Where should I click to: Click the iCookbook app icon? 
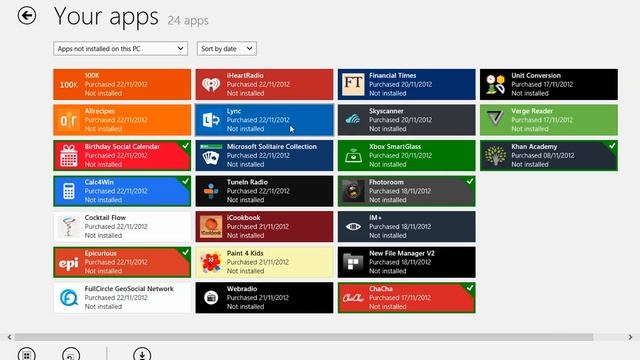211,227
